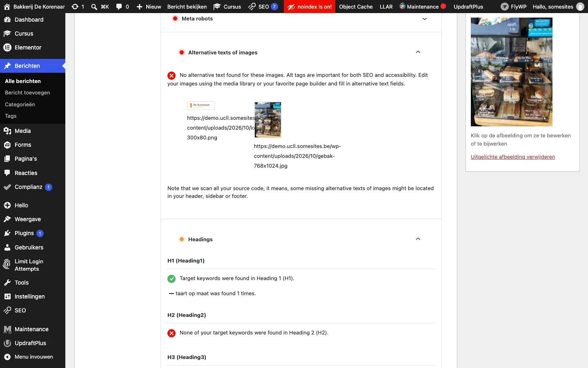
Task: Click the home icon beside Bakkerij De Korenaar
Action: [x=7, y=7]
